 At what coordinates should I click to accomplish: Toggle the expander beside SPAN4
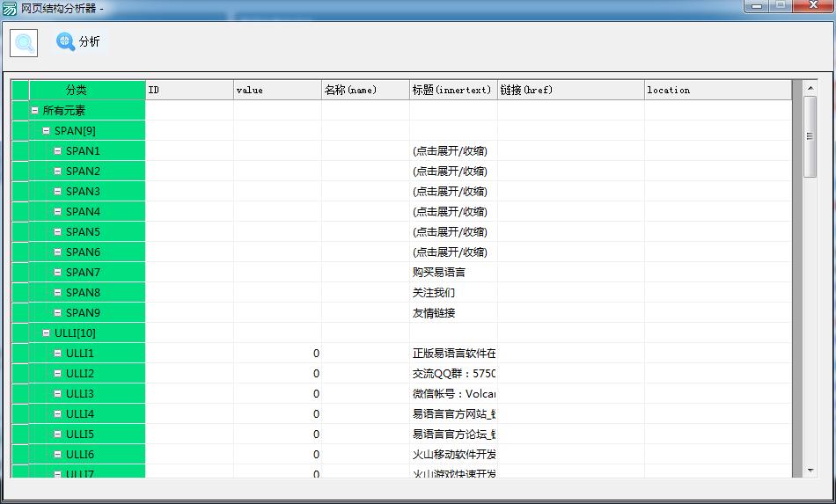pos(57,212)
